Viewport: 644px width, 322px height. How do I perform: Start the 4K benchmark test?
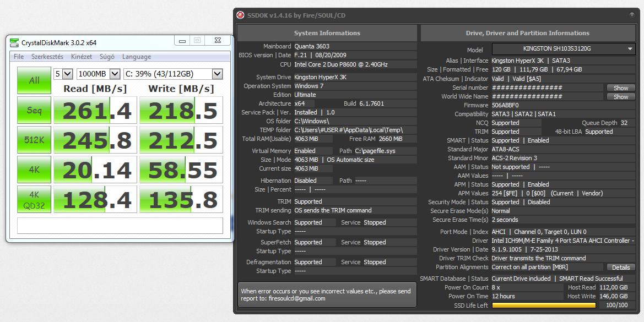point(34,170)
